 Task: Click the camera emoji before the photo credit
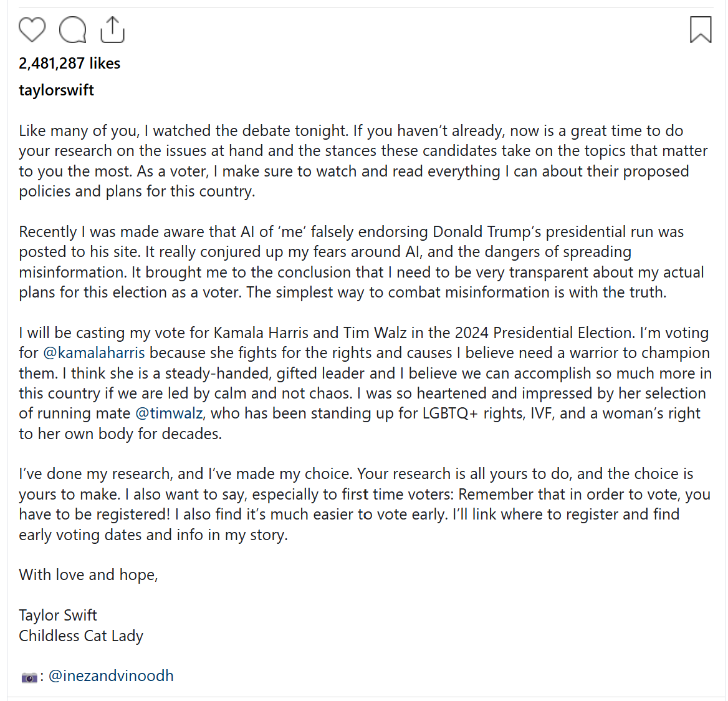[x=29, y=677]
